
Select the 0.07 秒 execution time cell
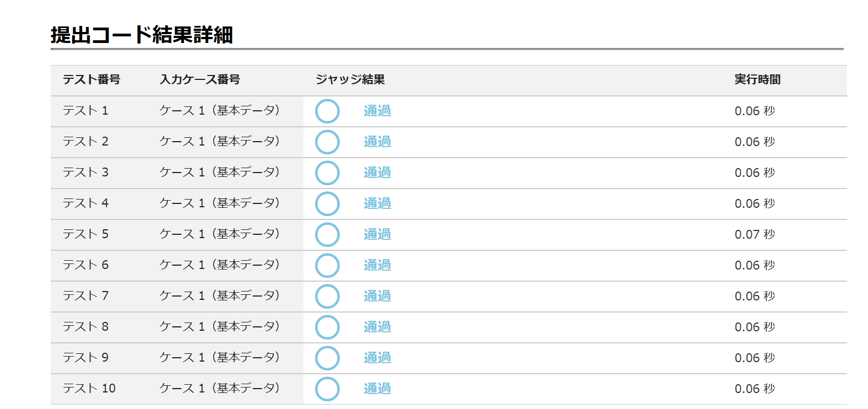755,234
